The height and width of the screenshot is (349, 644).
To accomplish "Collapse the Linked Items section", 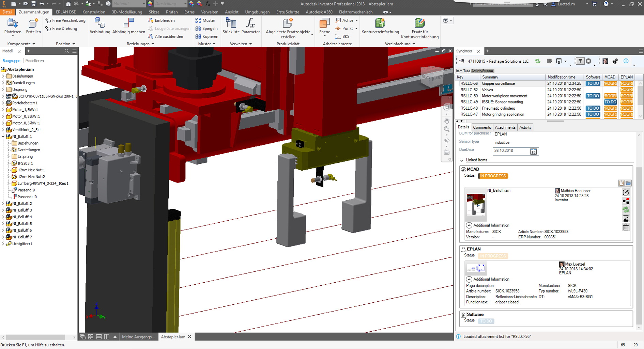I will pyautogui.click(x=462, y=160).
